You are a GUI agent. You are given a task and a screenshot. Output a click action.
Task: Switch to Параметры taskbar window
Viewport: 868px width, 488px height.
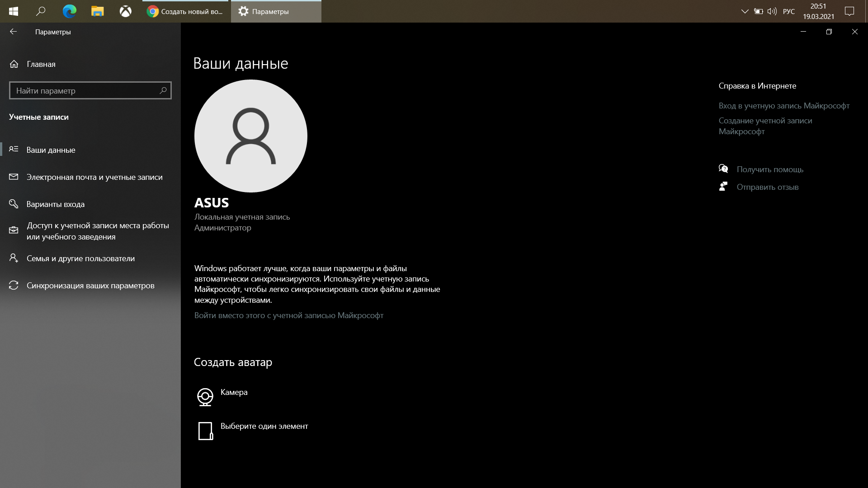(276, 11)
